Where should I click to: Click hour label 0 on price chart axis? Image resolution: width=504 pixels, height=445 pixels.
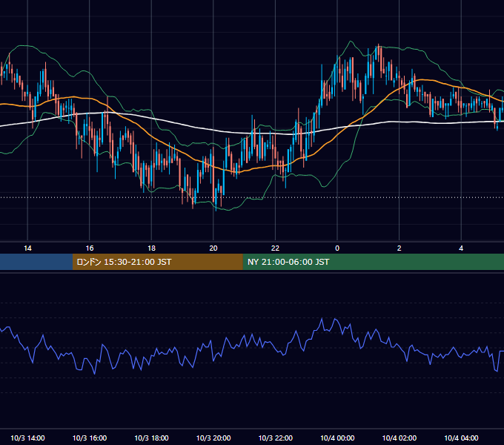[337, 248]
